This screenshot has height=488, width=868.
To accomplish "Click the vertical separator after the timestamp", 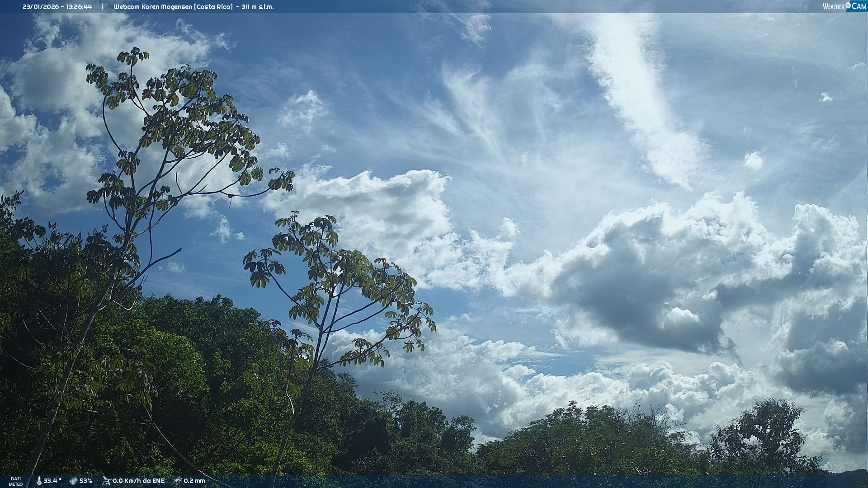I will pyautogui.click(x=102, y=7).
